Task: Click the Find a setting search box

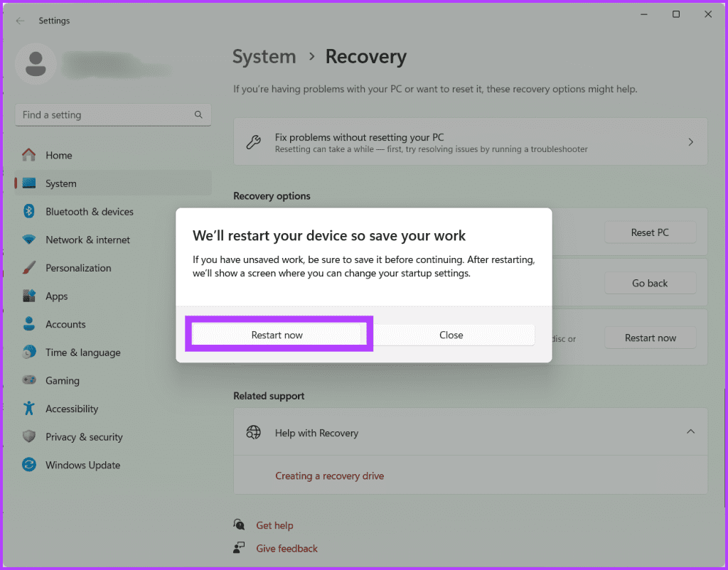Action: (x=113, y=114)
